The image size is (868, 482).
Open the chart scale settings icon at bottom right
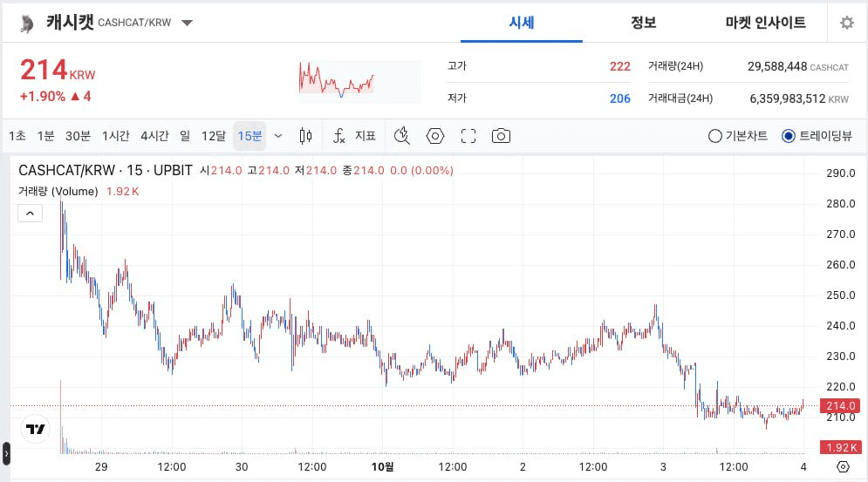[843, 466]
